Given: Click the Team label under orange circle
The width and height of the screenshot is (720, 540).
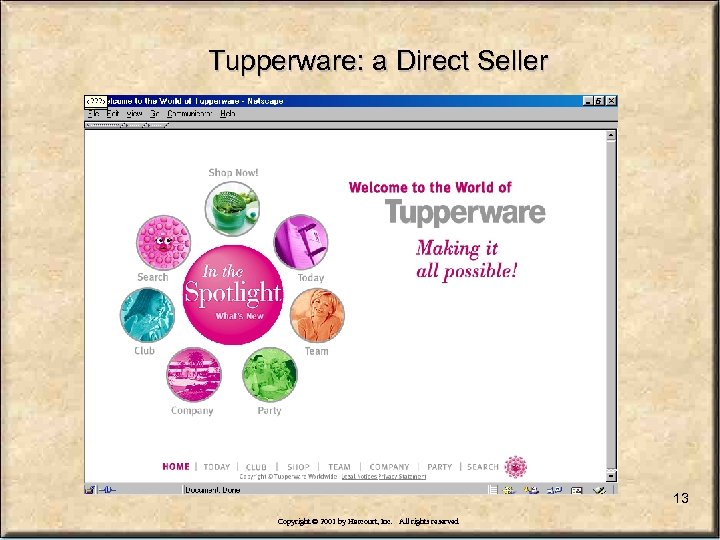Looking at the screenshot, I should (317, 351).
